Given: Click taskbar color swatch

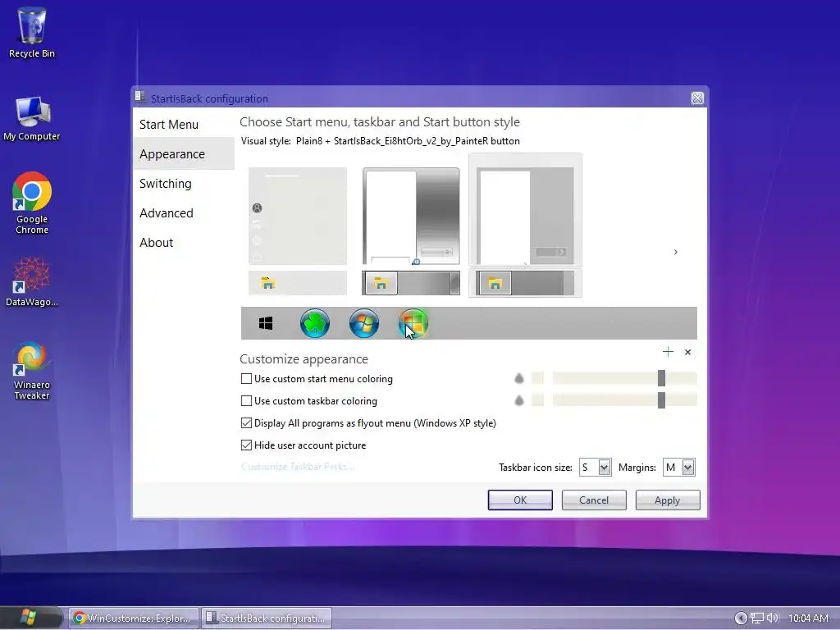Looking at the screenshot, I should click(x=537, y=400).
